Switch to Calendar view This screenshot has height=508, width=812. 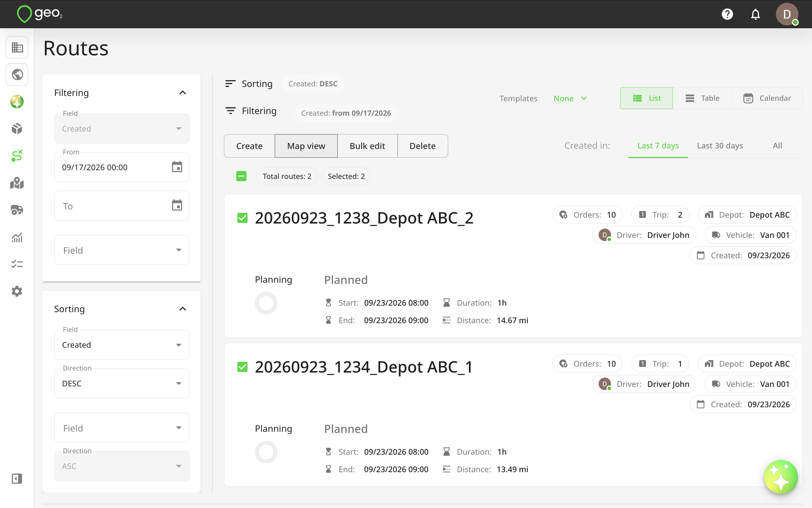767,98
